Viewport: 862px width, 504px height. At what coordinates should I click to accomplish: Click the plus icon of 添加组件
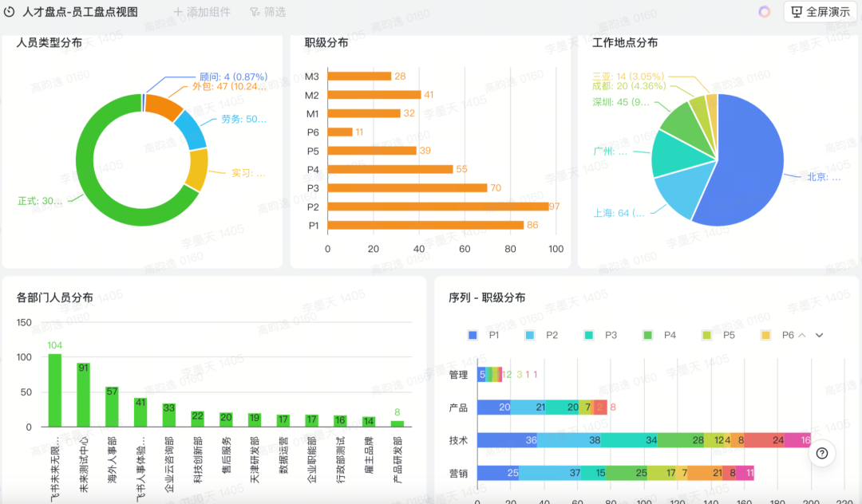(177, 11)
